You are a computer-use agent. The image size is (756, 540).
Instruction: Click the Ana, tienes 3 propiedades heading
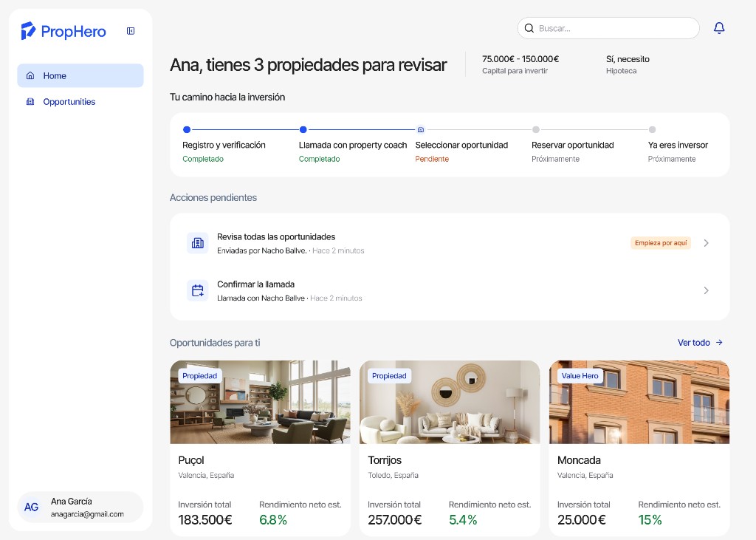[309, 65]
